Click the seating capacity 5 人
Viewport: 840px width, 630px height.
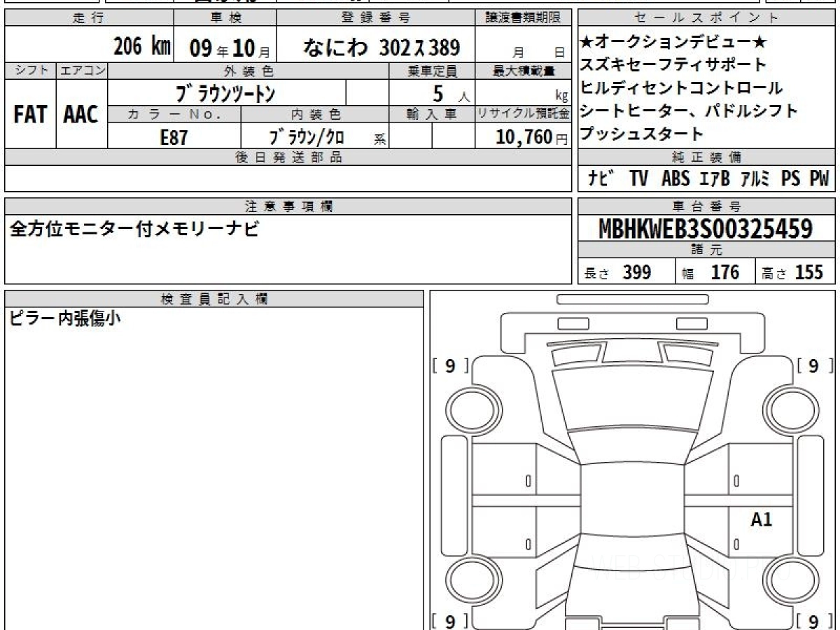451,92
